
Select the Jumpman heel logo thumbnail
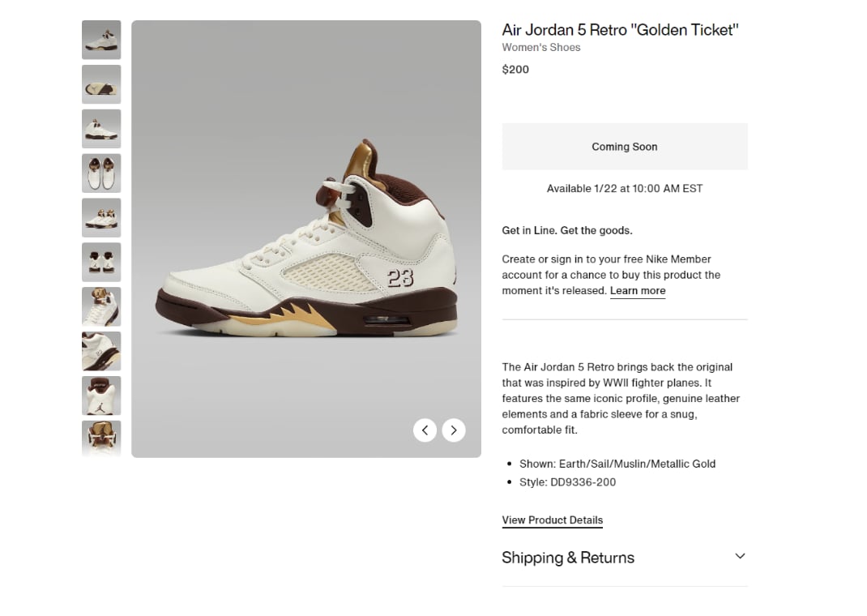(x=101, y=396)
